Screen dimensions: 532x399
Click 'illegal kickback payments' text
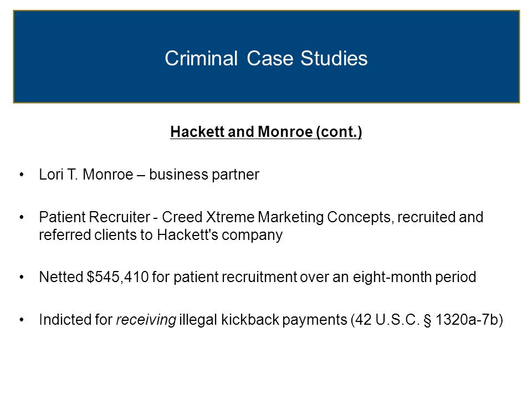coord(263,320)
